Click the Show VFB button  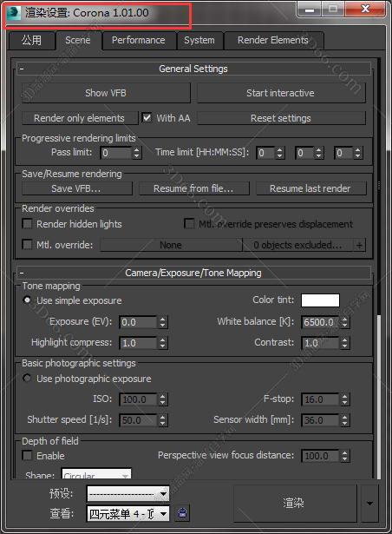pos(106,93)
